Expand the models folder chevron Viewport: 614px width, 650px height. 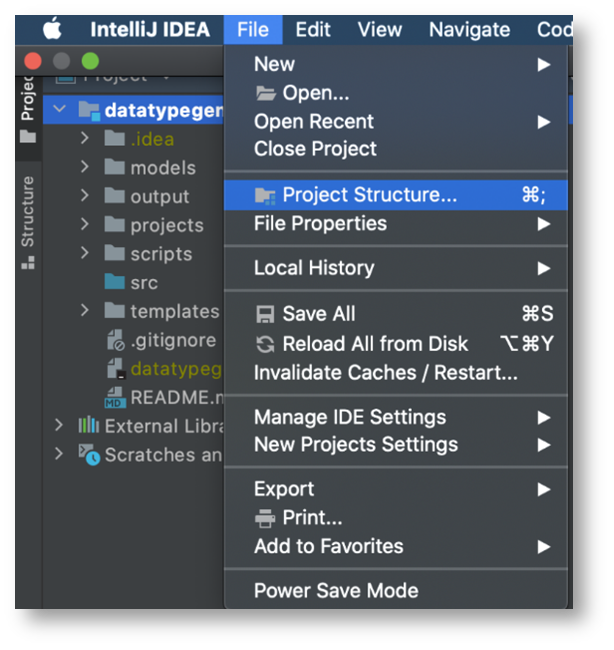85,167
